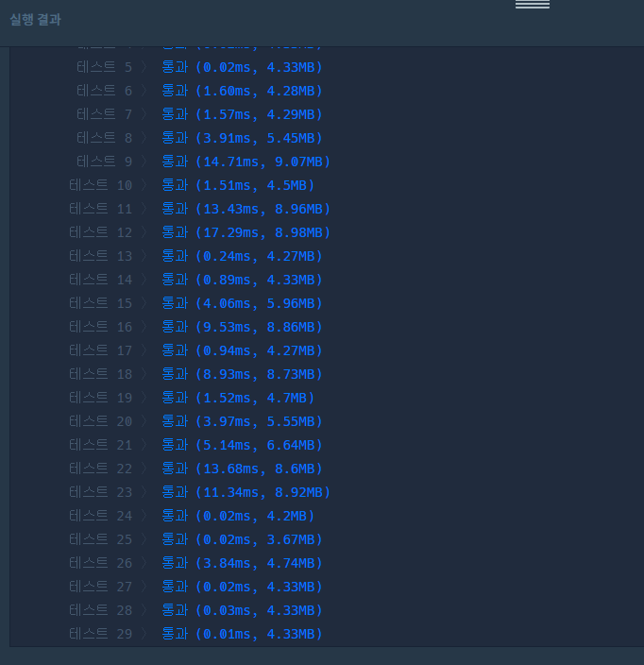
Task: Click the 테스트 22 label
Action: (101, 469)
